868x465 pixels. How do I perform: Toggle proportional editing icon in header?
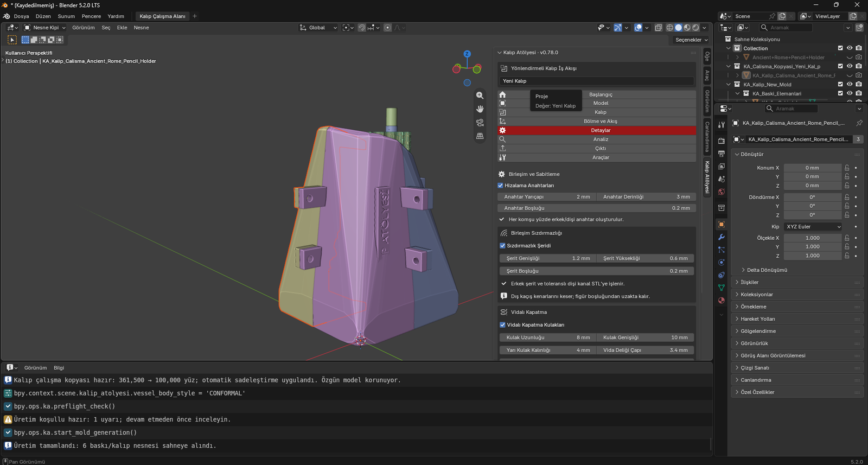[387, 28]
